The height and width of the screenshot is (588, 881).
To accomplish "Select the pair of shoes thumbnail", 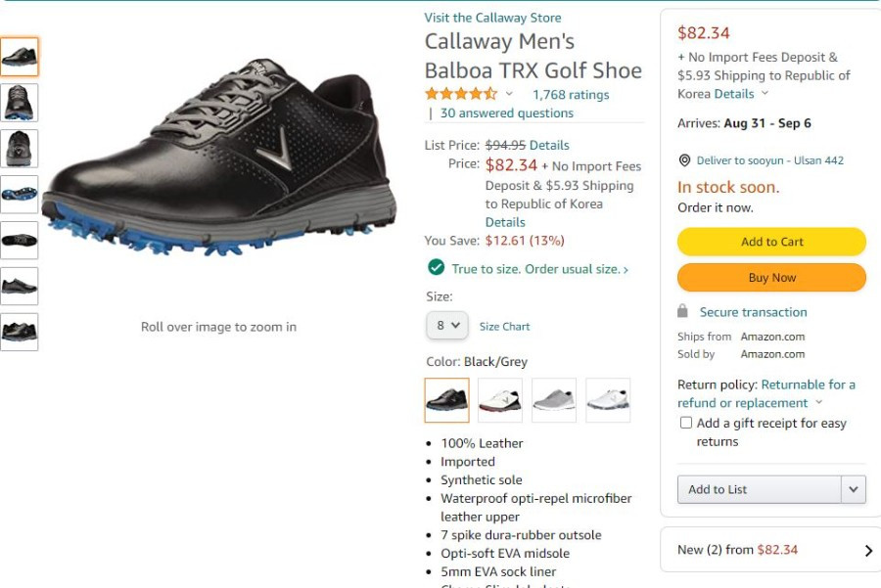I will pyautogui.click(x=20, y=332).
